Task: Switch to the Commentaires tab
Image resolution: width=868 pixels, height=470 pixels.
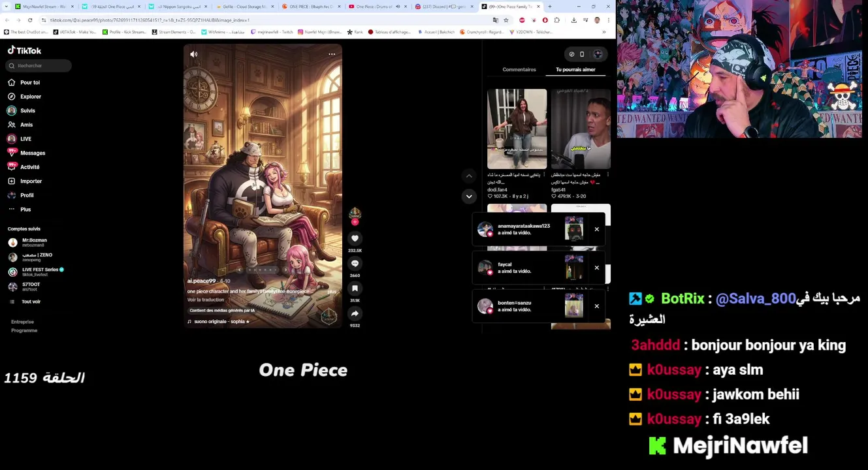Action: [x=519, y=69]
